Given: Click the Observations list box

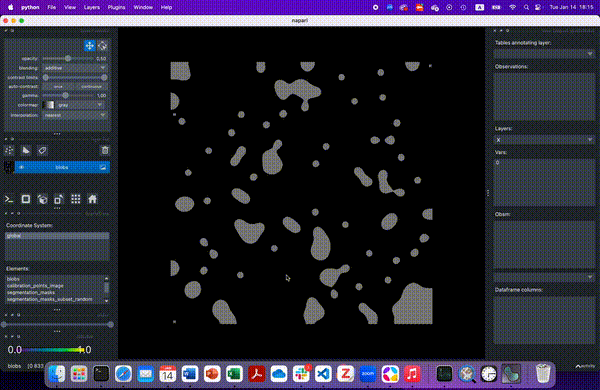Looking at the screenshot, I should coord(544,97).
